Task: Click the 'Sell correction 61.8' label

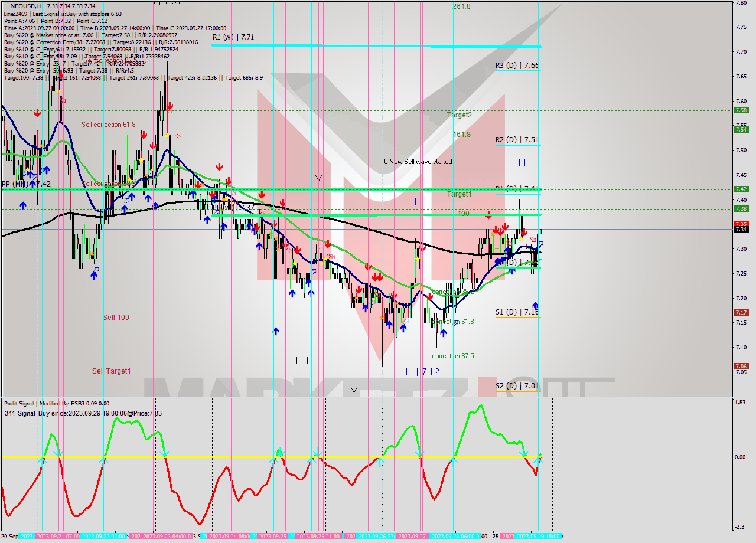Action: pos(109,125)
